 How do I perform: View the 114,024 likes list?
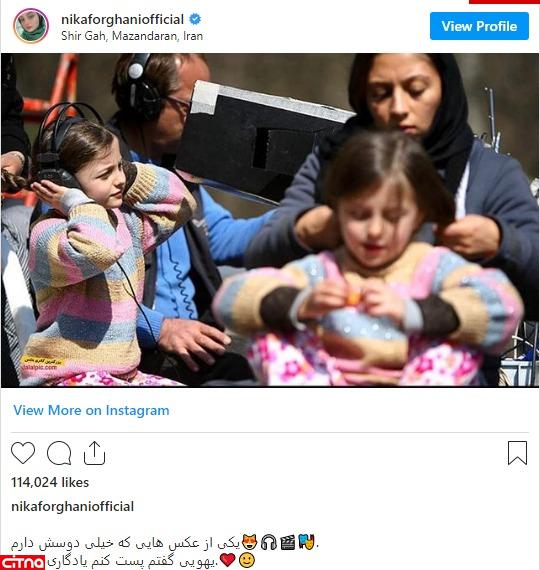[x=50, y=482]
